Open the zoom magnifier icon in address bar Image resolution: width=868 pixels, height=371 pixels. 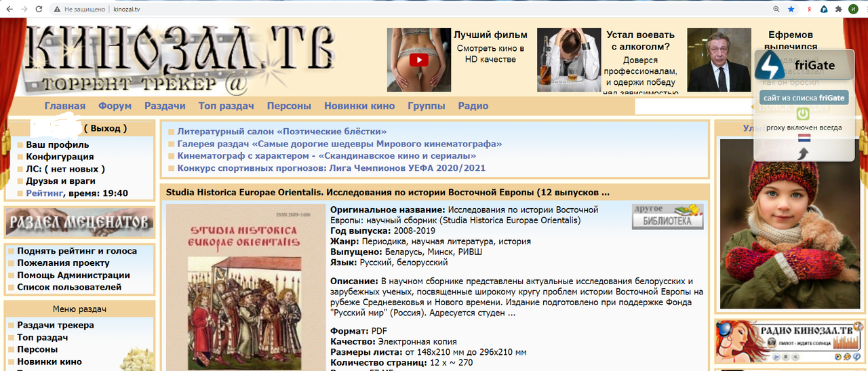tap(776, 9)
